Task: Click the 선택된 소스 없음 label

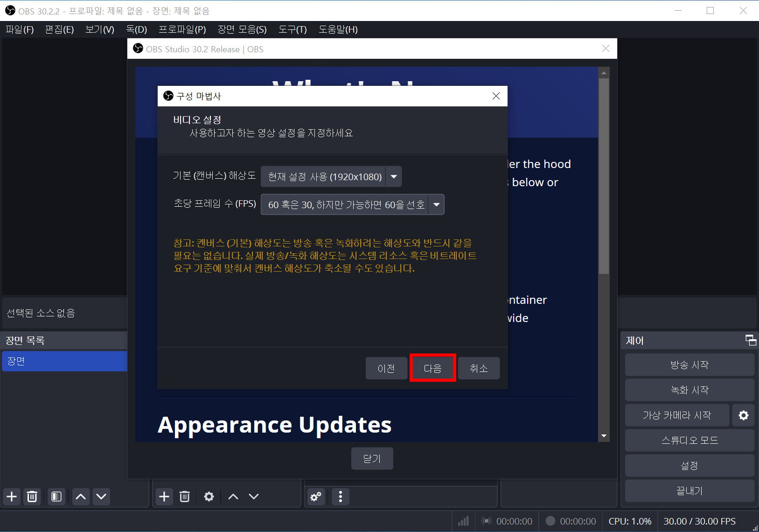Action: [x=41, y=313]
